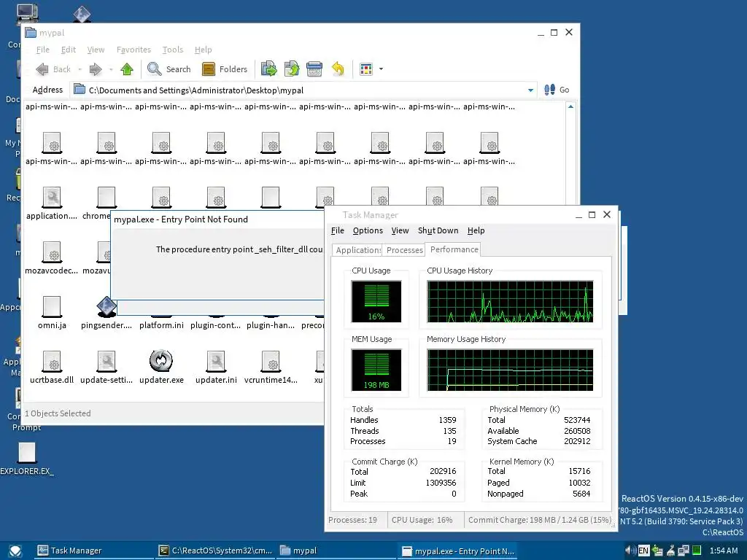The height and width of the screenshot is (560, 747).
Task: Click the volume tray icon
Action: (630, 551)
